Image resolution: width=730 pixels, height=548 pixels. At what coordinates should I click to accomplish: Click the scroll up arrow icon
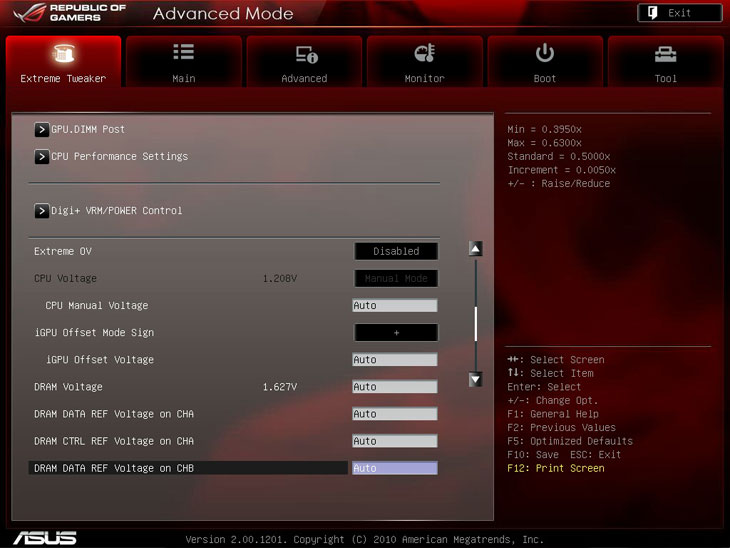point(476,250)
